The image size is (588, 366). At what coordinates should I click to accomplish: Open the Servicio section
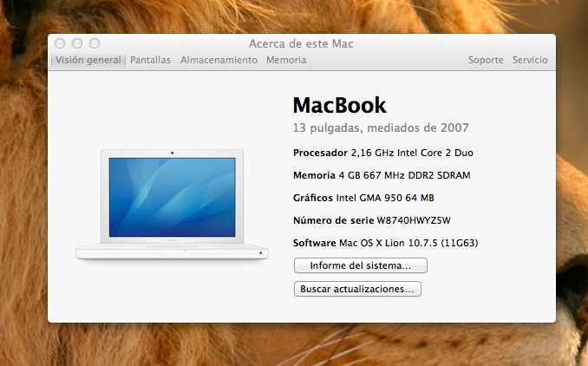coord(530,60)
